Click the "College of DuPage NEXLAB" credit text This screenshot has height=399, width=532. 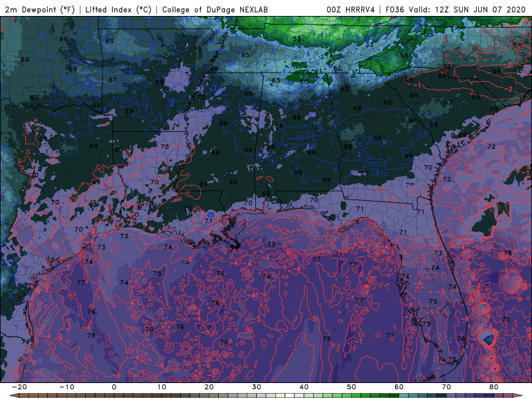pos(215,9)
